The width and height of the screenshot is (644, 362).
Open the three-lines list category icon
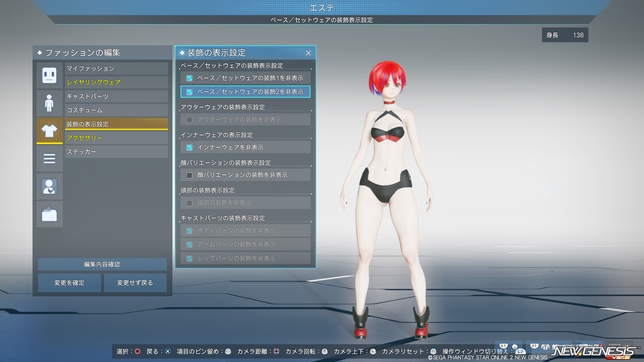[x=49, y=159]
